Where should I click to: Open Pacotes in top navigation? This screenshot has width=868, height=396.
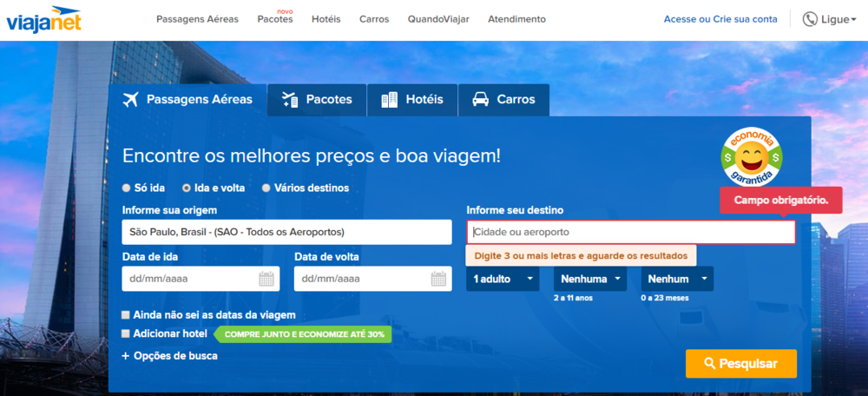(275, 19)
